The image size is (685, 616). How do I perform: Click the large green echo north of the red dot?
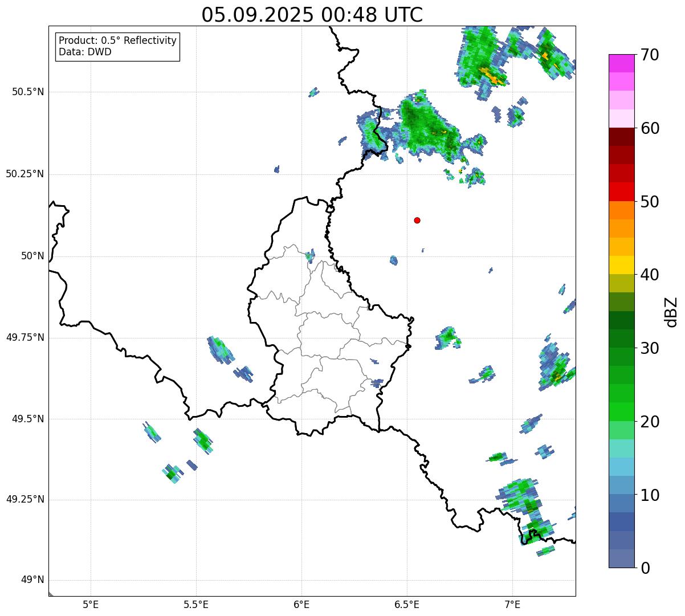427,128
